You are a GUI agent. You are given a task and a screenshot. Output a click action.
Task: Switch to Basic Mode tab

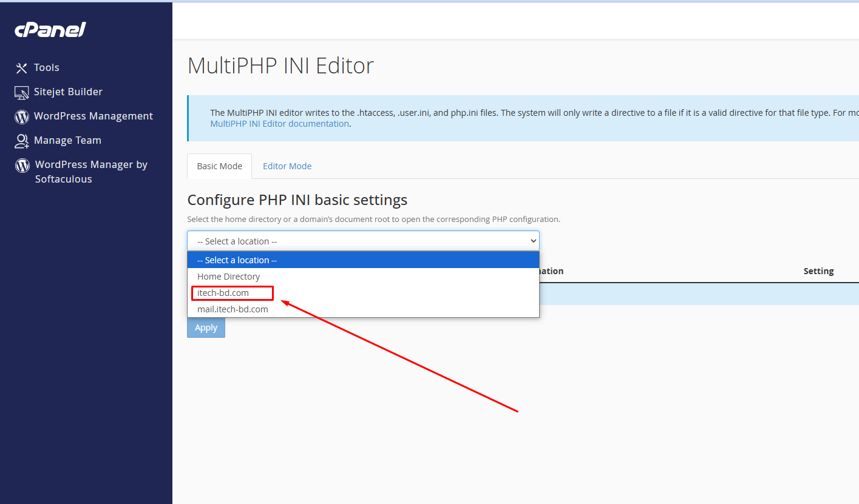tap(220, 166)
